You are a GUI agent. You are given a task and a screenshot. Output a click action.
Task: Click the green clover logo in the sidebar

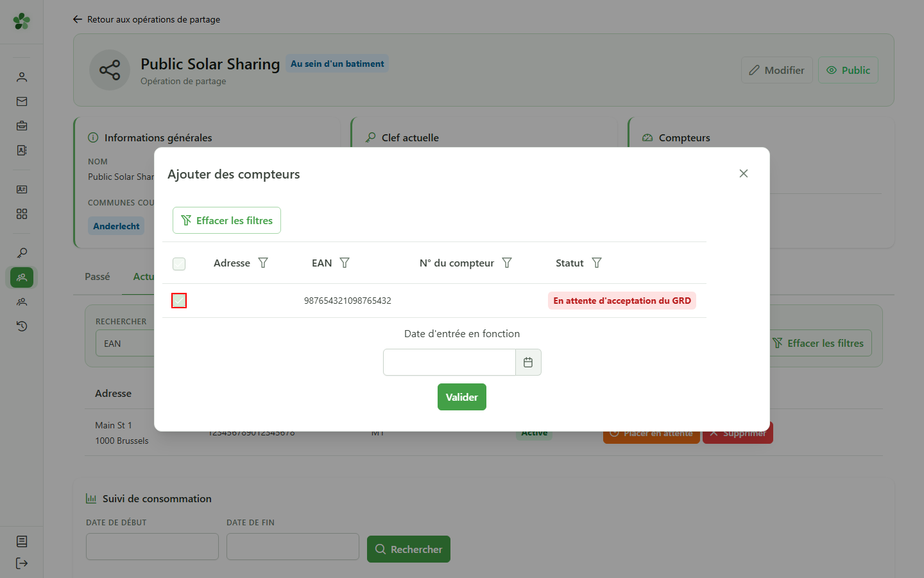tap(22, 21)
